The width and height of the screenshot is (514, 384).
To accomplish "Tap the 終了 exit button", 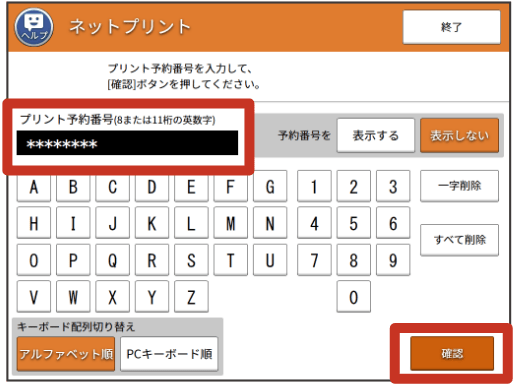I will click(x=452, y=27).
